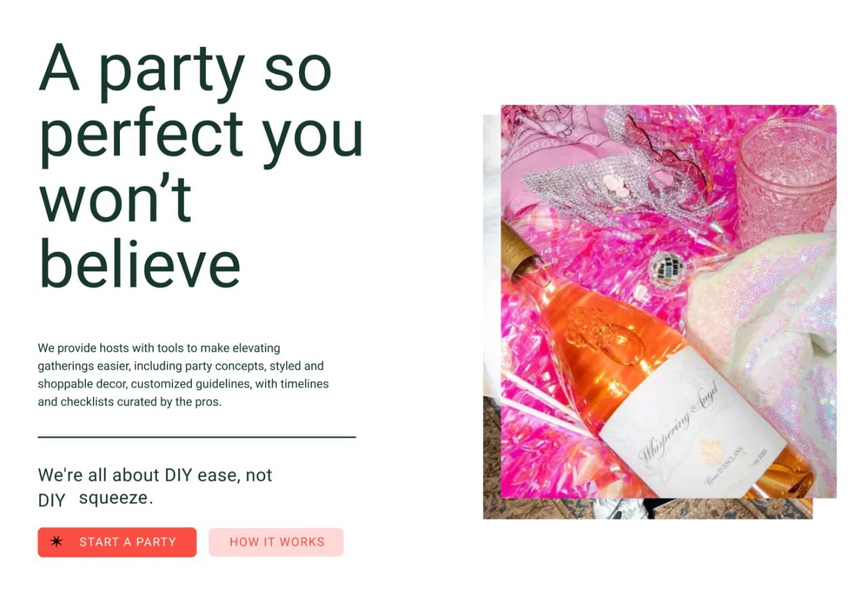Viewport: 868px width, 589px height.
Task: Click the 'DIY ease, not' tagline text
Action: point(218,475)
